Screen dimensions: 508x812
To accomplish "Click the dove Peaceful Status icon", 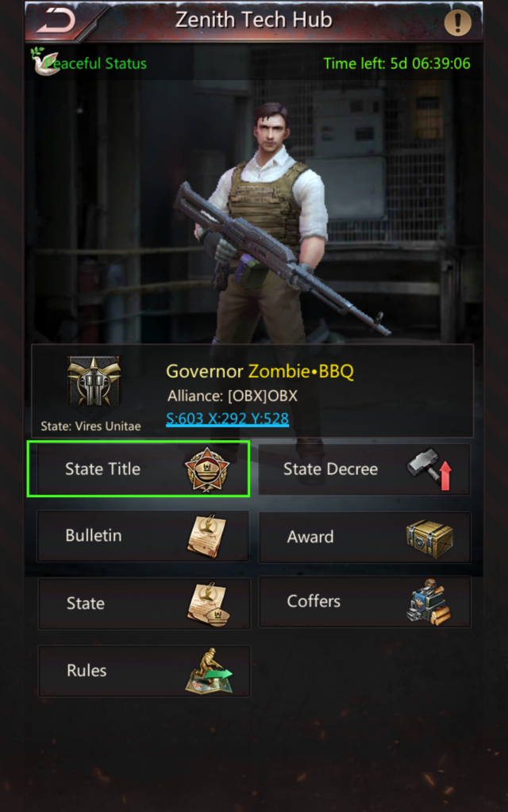I will pyautogui.click(x=45, y=61).
